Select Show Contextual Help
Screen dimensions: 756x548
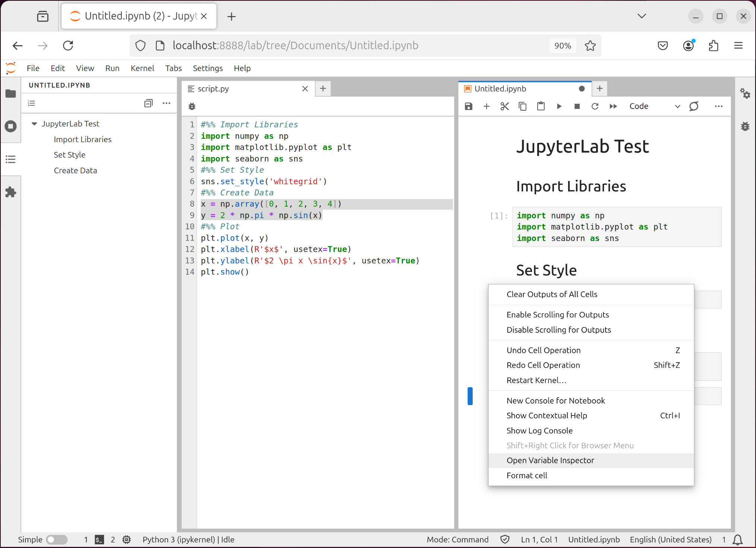[x=591, y=416]
